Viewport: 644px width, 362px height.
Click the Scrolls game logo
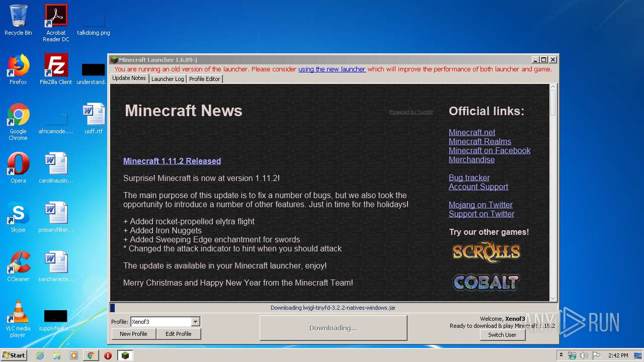pyautogui.click(x=486, y=252)
